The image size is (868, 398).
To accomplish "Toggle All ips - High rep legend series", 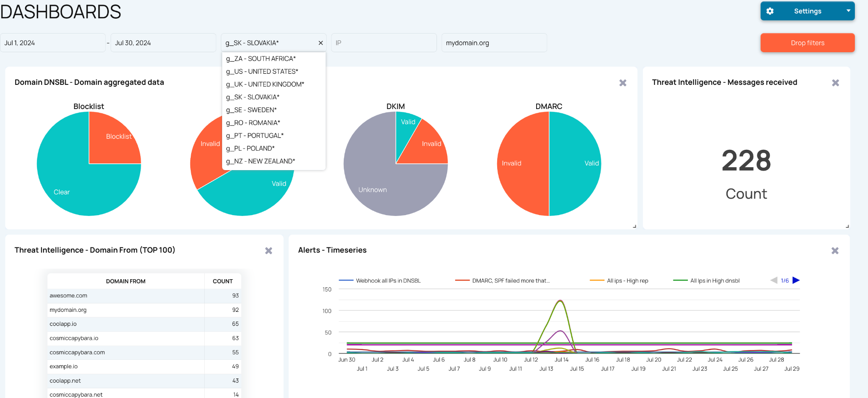I will (619, 280).
